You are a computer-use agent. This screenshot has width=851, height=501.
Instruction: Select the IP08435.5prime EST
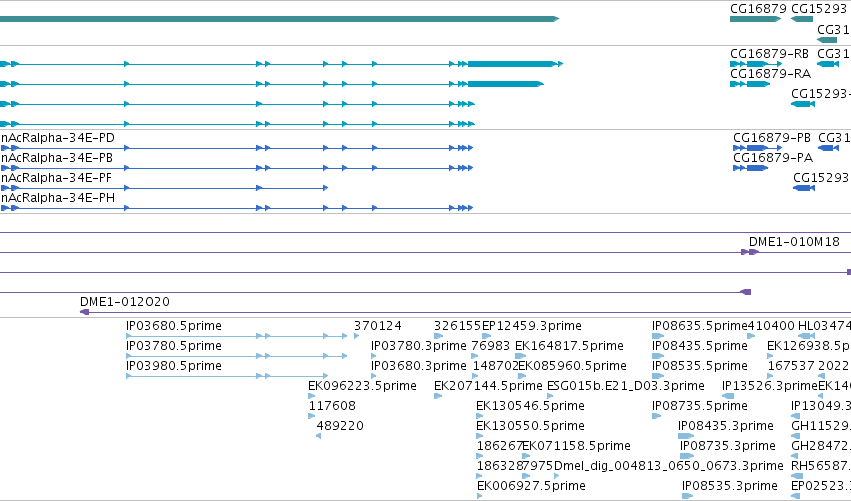(x=658, y=356)
